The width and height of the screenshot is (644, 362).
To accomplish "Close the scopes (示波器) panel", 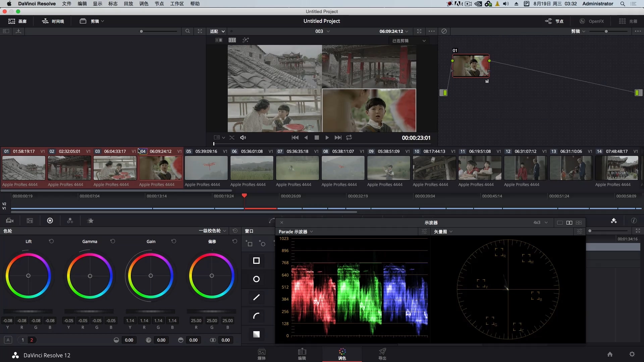I will tap(282, 223).
